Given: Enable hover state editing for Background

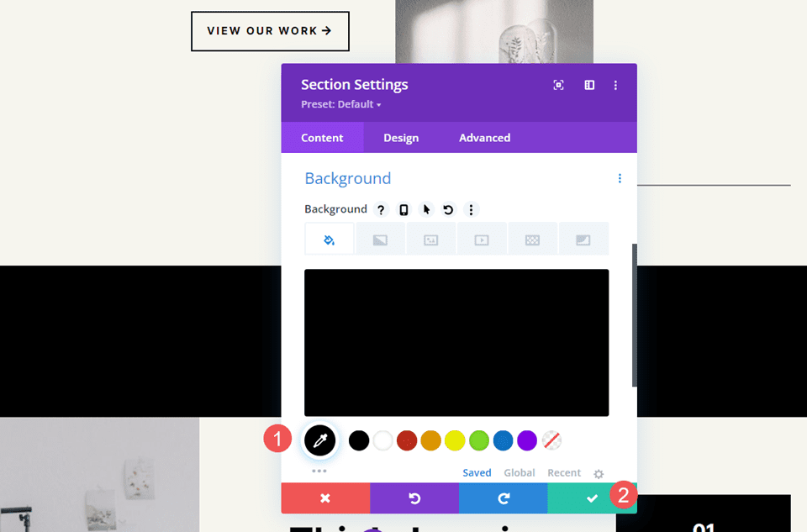Looking at the screenshot, I should coord(426,209).
